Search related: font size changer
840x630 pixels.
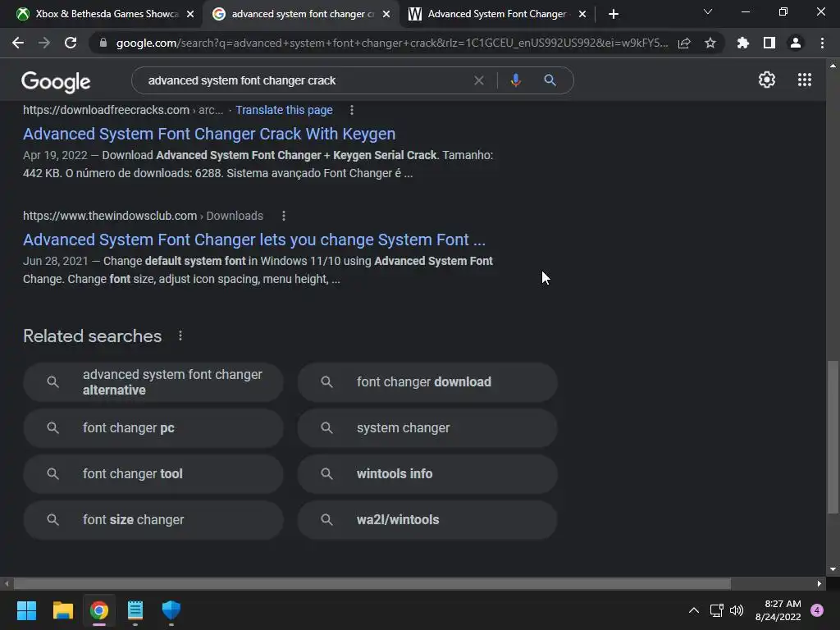click(153, 519)
